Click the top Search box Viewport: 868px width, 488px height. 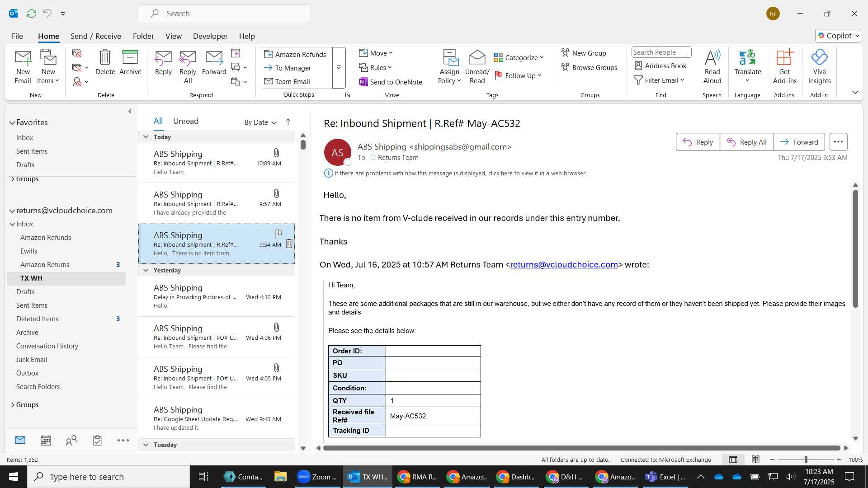pyautogui.click(x=225, y=14)
